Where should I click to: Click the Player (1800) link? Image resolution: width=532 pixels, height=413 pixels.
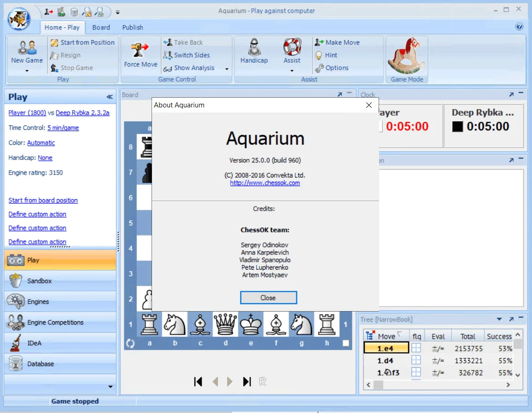(x=27, y=113)
